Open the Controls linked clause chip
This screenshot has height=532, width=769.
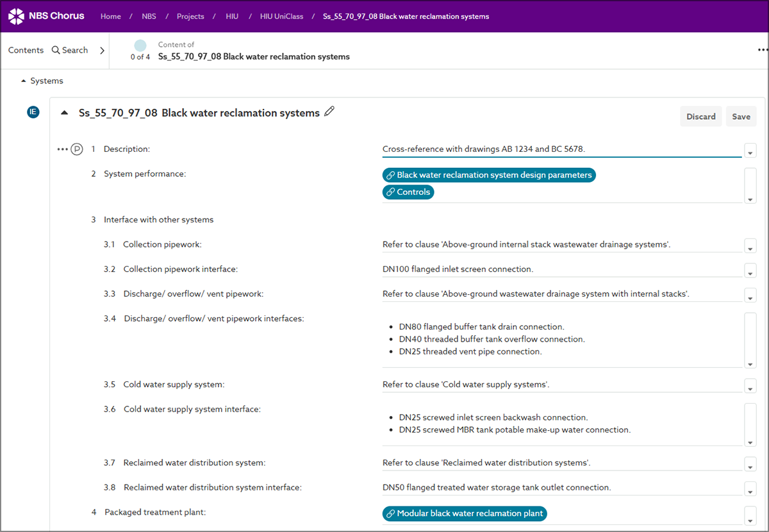[408, 192]
